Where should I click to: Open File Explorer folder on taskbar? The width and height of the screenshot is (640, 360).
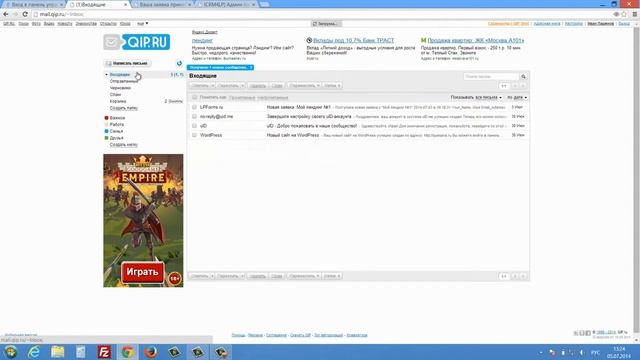pyautogui.click(x=58, y=352)
